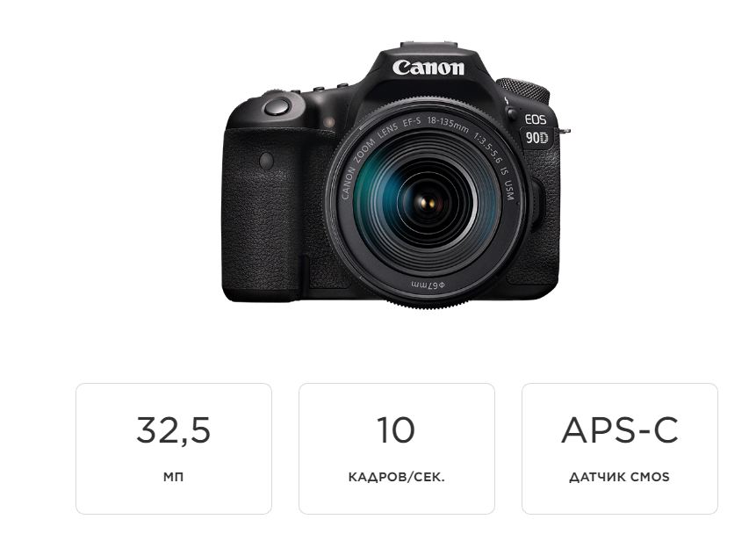Click the φ67mm marking on lens
Viewport: 756px width, 541px height.
pyautogui.click(x=428, y=285)
